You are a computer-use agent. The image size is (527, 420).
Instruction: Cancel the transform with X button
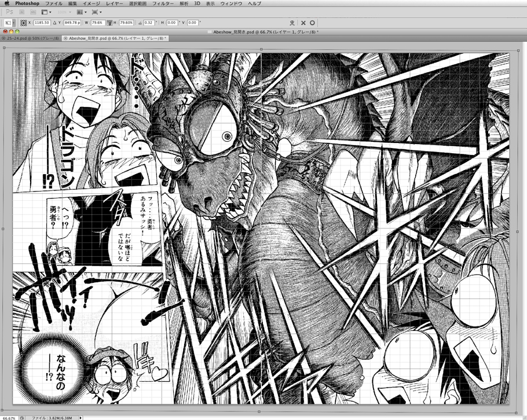303,23
